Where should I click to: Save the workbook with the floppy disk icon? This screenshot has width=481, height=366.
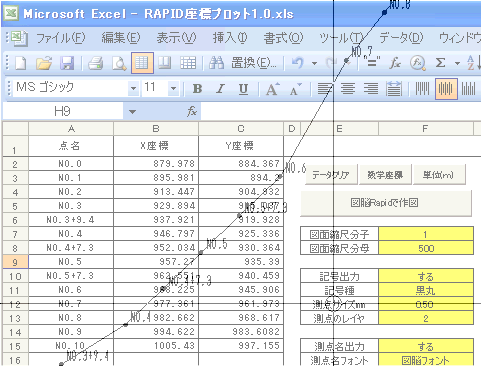point(67,63)
